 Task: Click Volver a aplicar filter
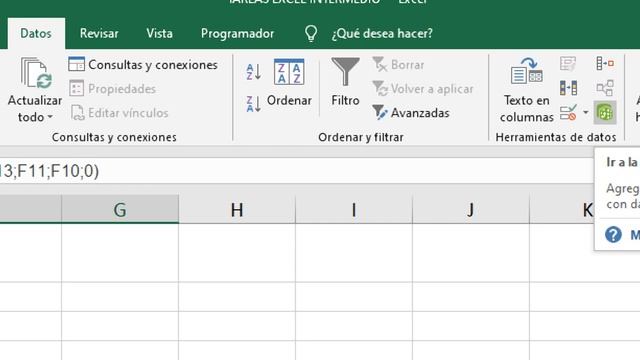point(423,89)
